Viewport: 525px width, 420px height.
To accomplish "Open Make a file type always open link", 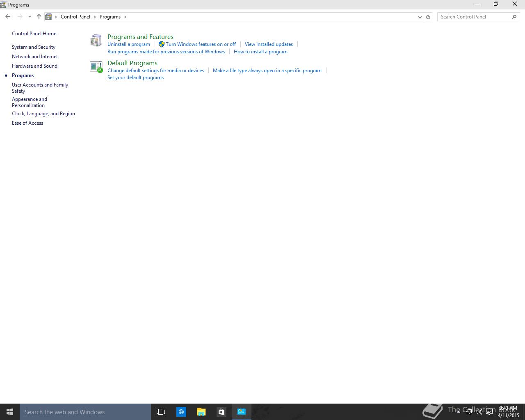I will tap(267, 71).
